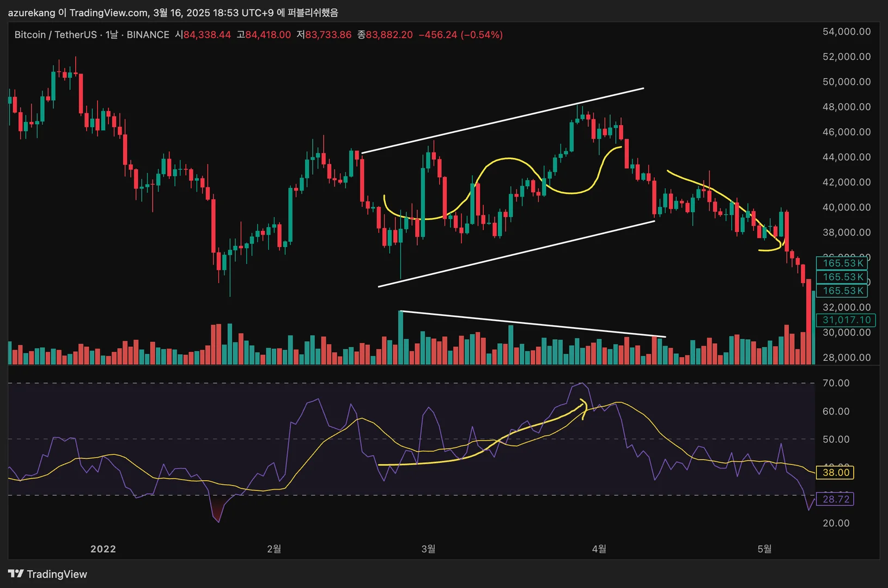888x588 pixels.
Task: Click the 60.00 RSI axis label
Action: tap(836, 411)
